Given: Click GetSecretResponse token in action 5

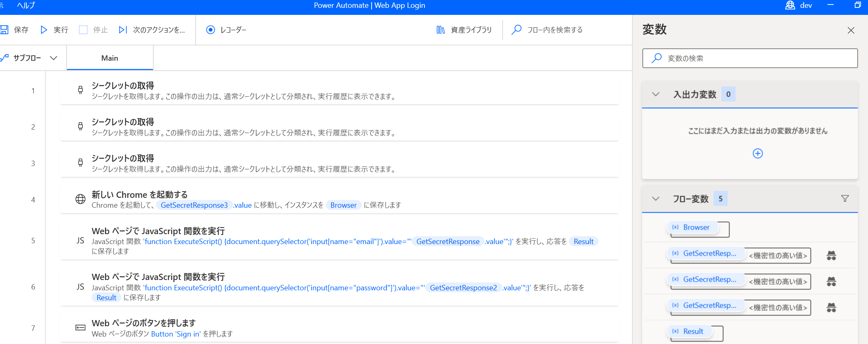Looking at the screenshot, I should (448, 242).
